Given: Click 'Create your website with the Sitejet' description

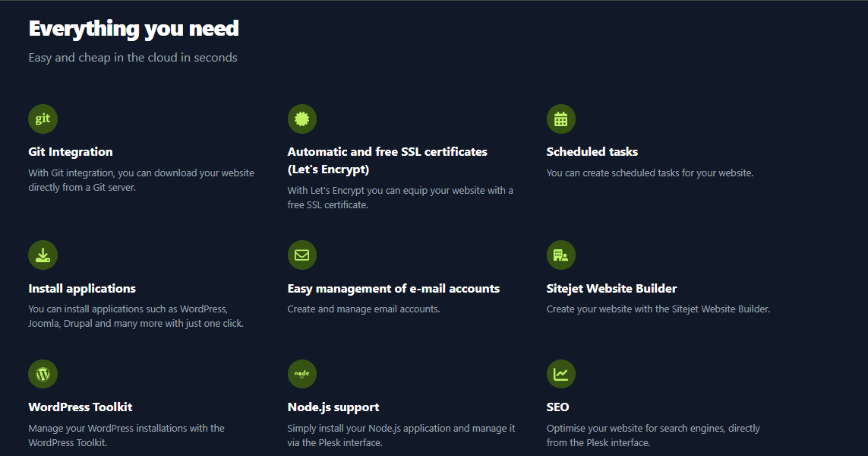Looking at the screenshot, I should coord(658,309).
